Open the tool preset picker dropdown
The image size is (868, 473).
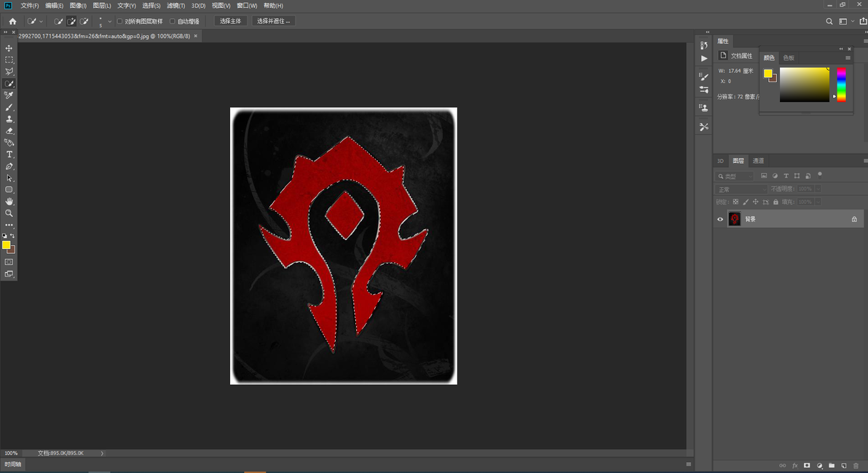(35, 21)
